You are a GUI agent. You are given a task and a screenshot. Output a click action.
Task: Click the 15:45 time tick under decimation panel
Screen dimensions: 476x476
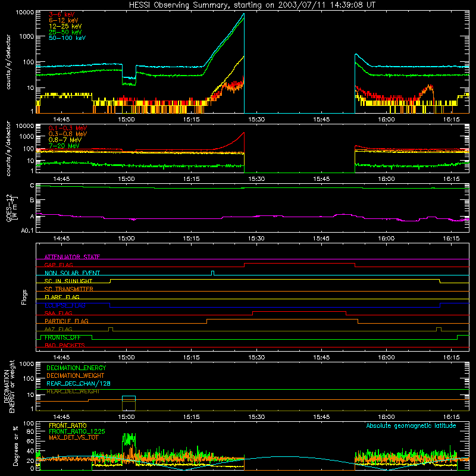point(321,417)
